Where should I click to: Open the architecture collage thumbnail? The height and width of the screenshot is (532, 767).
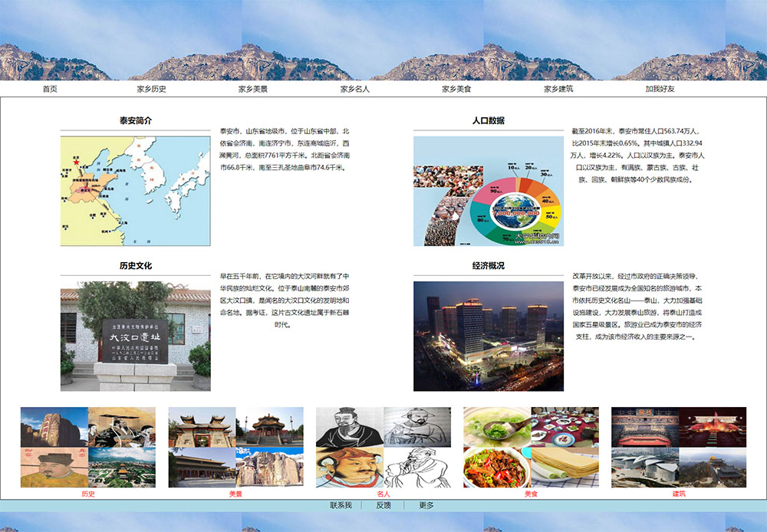(679, 448)
